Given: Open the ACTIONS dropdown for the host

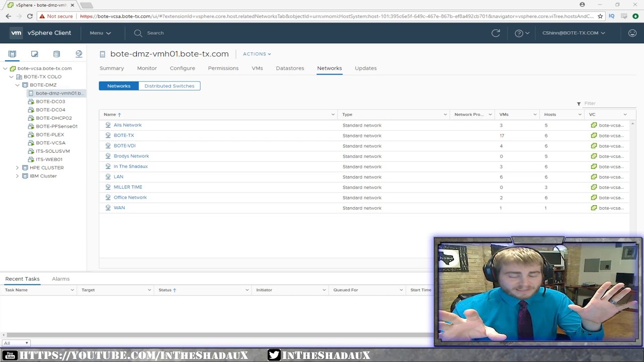Looking at the screenshot, I should [257, 54].
